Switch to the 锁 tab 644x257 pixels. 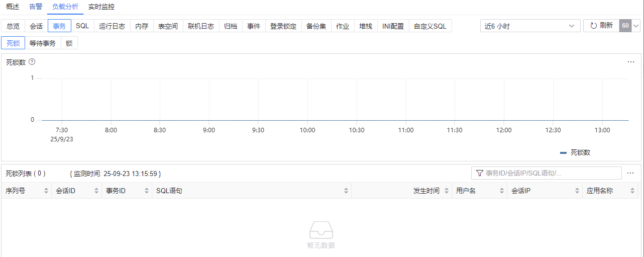click(69, 43)
